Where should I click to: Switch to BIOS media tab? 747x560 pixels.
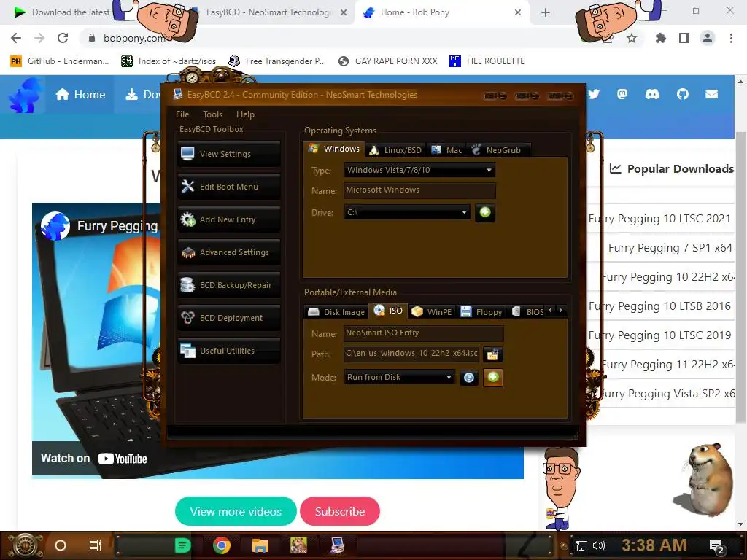pyautogui.click(x=527, y=312)
